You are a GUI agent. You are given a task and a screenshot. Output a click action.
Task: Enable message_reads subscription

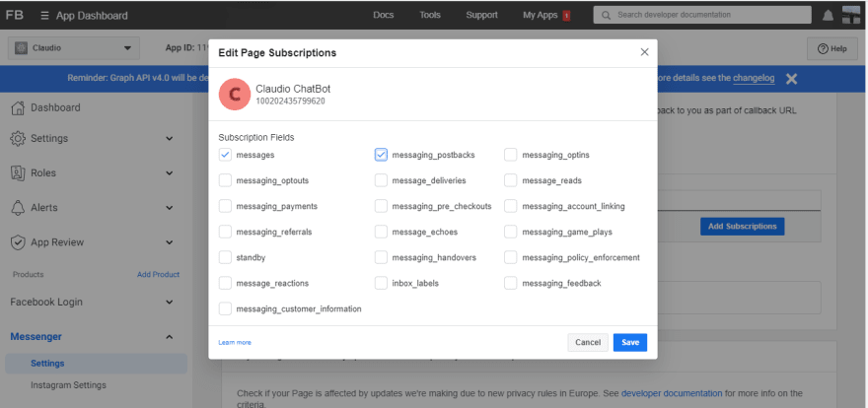click(510, 180)
